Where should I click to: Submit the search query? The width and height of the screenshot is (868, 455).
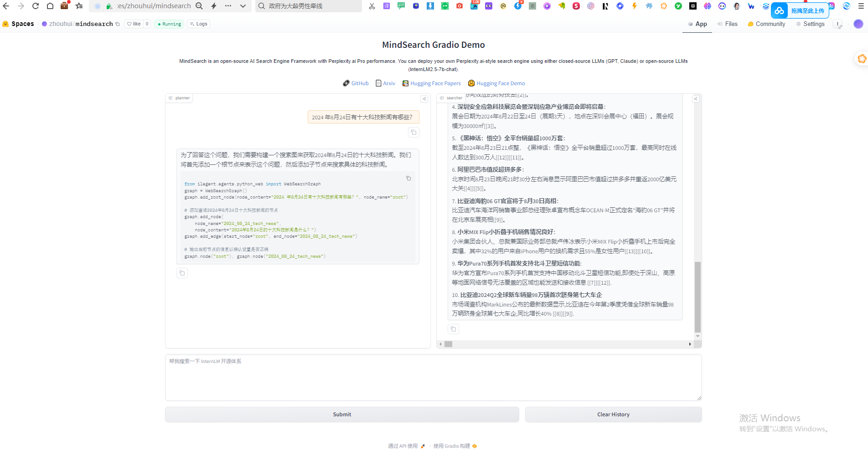point(342,414)
